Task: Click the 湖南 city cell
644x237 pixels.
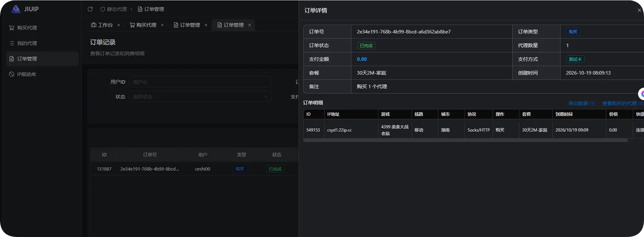Action: (445, 130)
